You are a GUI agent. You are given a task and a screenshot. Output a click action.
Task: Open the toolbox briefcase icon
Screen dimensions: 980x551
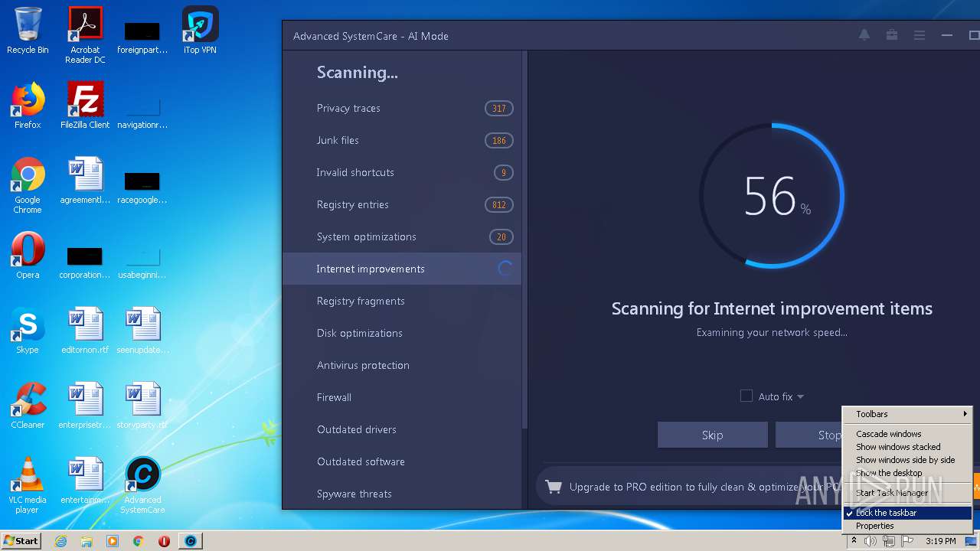pyautogui.click(x=892, y=35)
